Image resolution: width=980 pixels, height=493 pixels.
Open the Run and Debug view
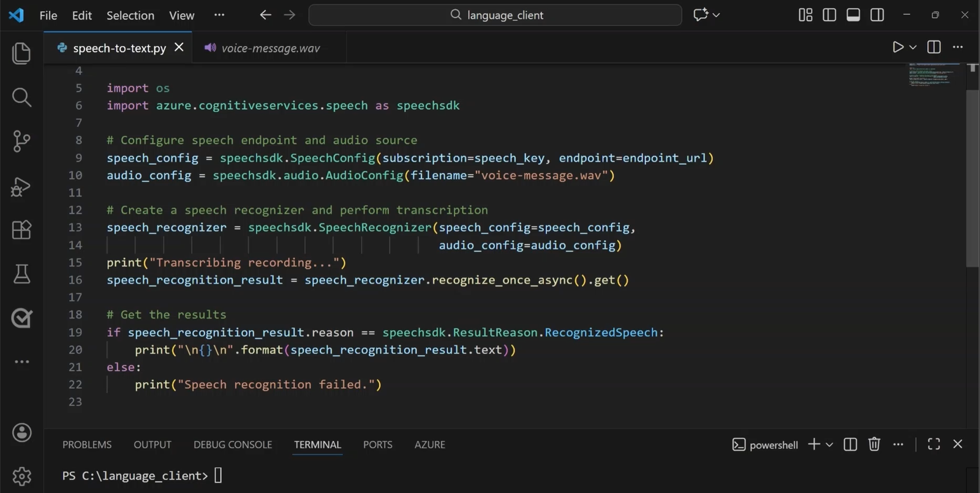coord(21,186)
